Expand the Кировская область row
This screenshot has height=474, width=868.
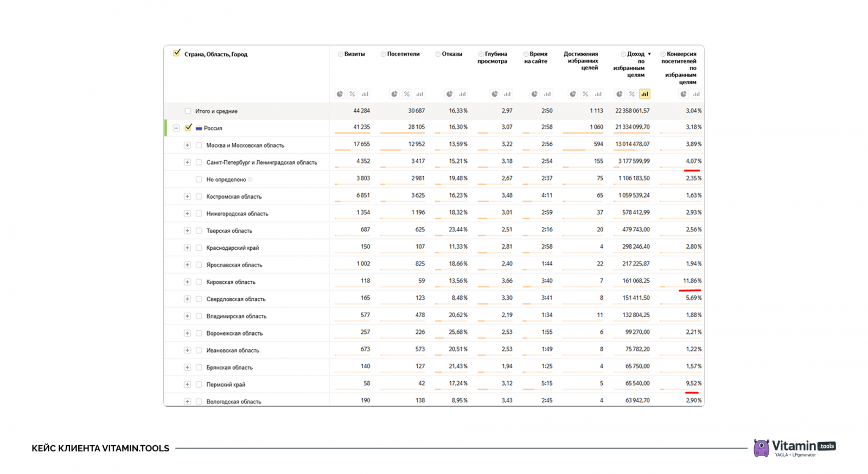click(187, 282)
